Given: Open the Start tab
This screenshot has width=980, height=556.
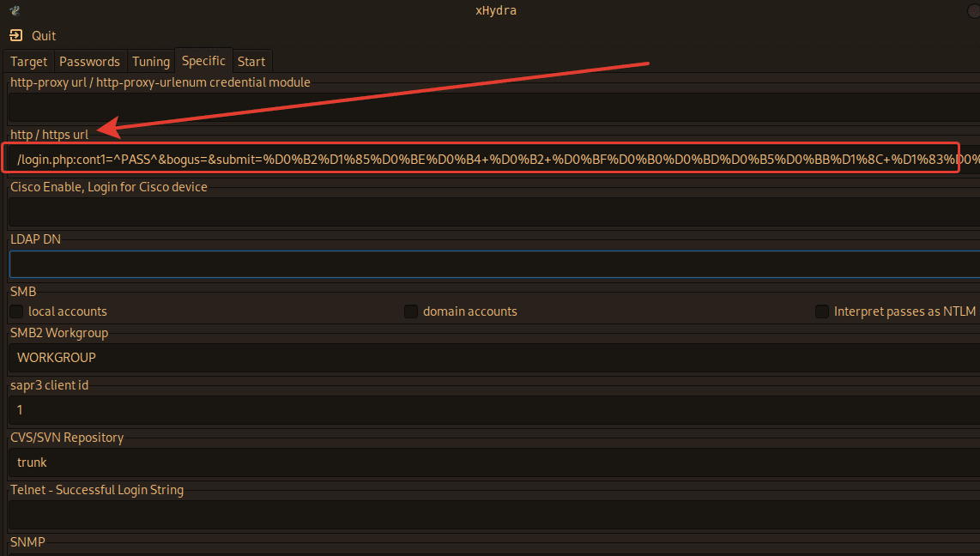Looking at the screenshot, I should pyautogui.click(x=251, y=62).
